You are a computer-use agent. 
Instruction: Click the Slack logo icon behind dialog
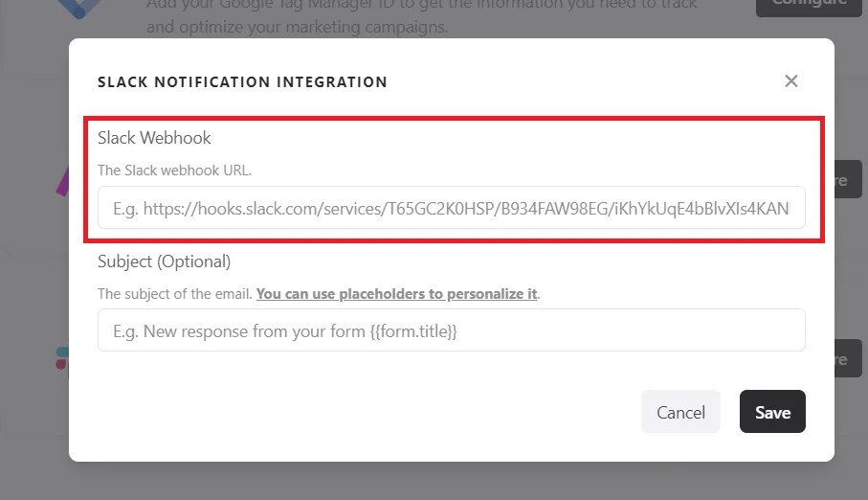point(62,358)
